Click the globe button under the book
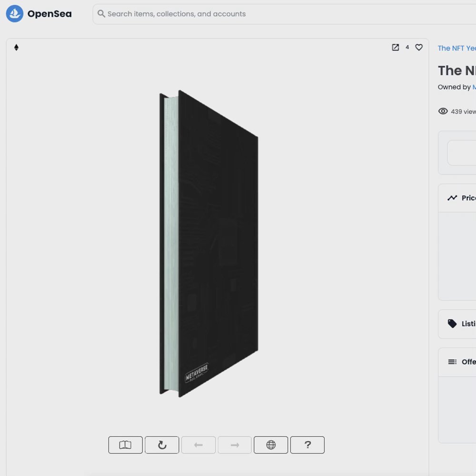The image size is (476, 476). (x=271, y=445)
